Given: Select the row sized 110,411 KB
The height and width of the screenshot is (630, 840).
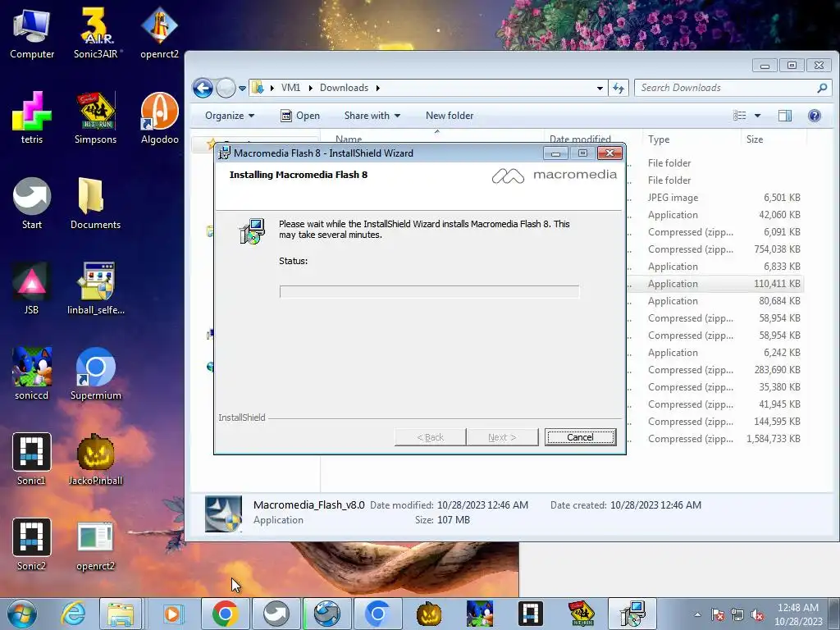Looking at the screenshot, I should click(x=714, y=284).
